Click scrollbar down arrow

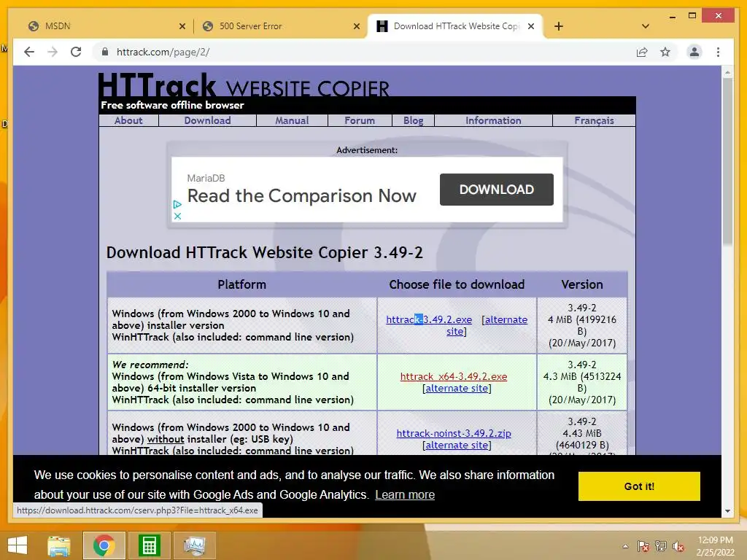pos(727,511)
